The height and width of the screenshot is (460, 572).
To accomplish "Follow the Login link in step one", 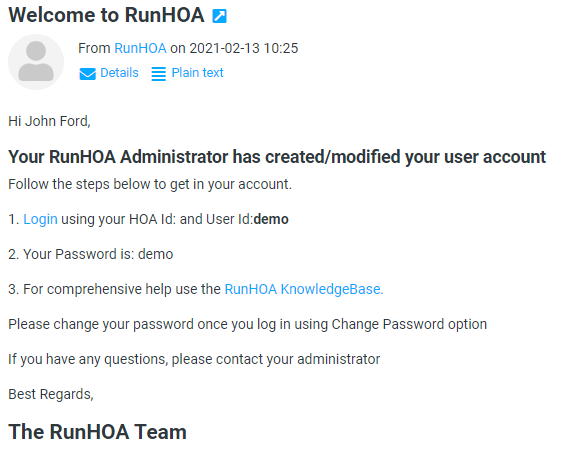I will (40, 219).
